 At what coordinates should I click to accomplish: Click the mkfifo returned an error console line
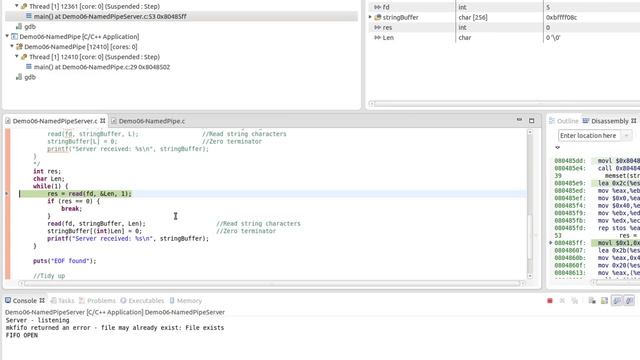(x=115, y=328)
